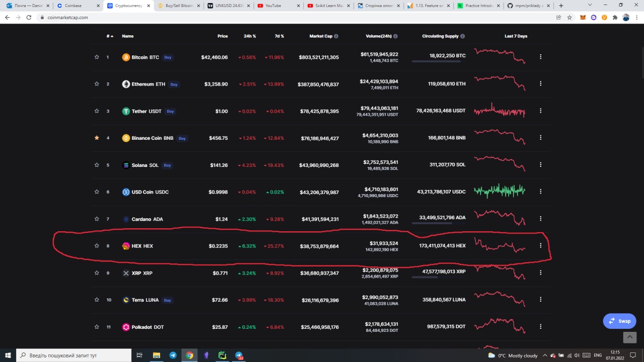Click the Windows taskbar search box
This screenshot has height=362, width=644.
tap(74, 355)
